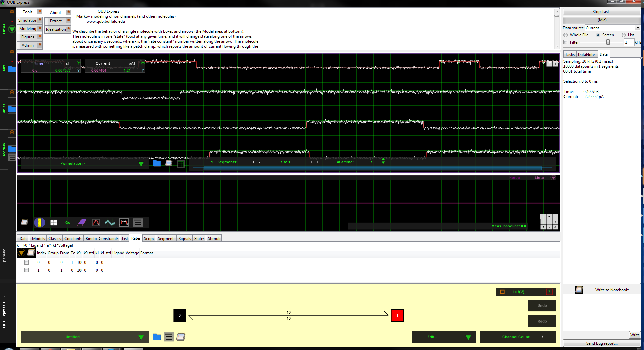Click the Data sidebar blue folder icon

coord(12,69)
